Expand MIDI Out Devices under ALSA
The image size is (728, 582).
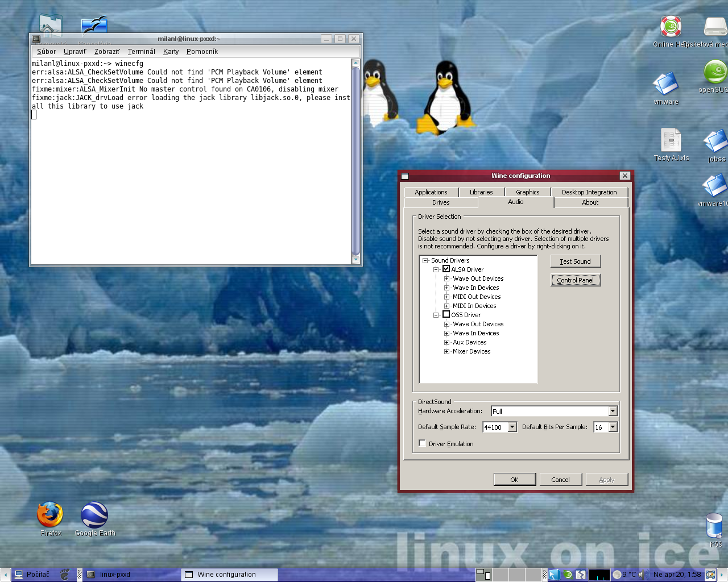click(447, 297)
